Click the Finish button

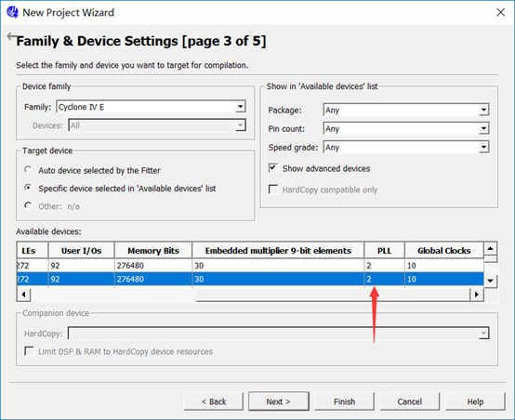click(344, 401)
